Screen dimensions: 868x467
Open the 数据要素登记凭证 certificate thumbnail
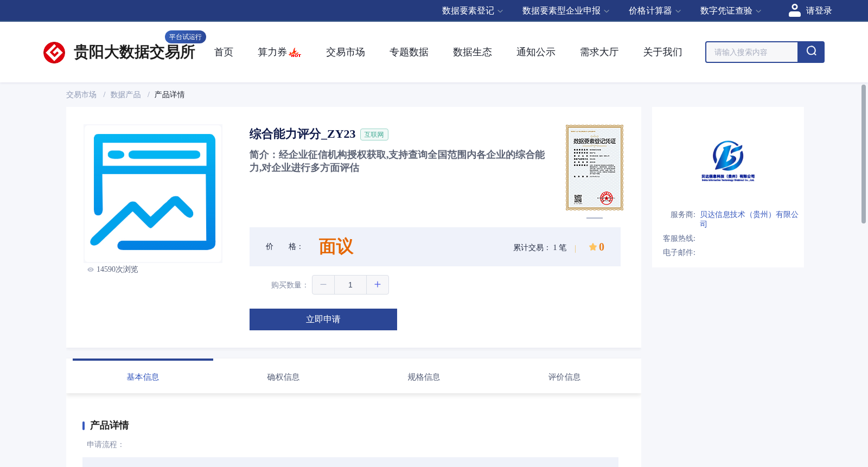click(595, 168)
